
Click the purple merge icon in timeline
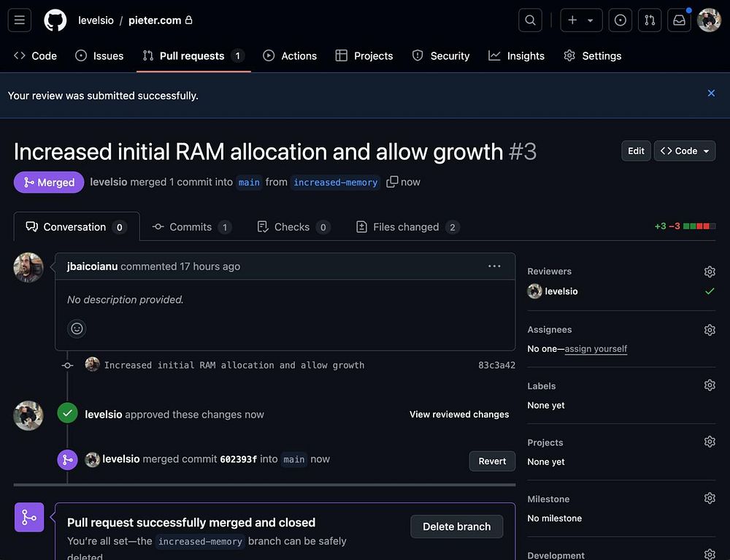(x=67, y=460)
